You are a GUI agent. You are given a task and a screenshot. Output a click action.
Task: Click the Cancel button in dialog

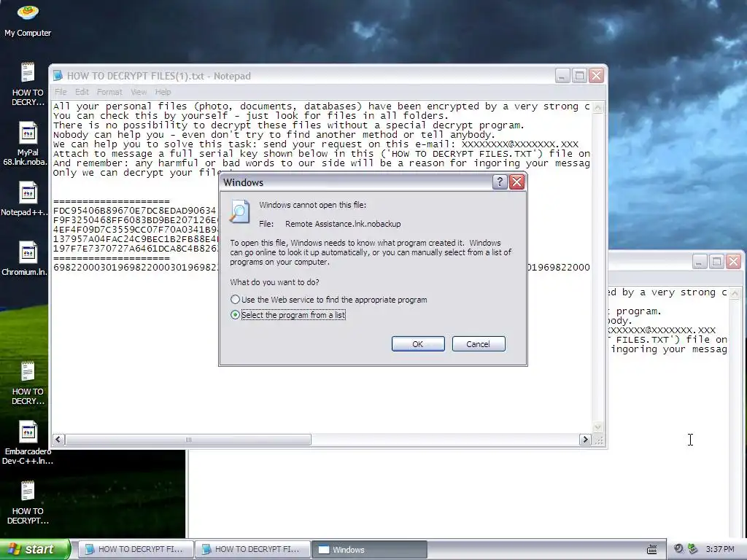479,344
